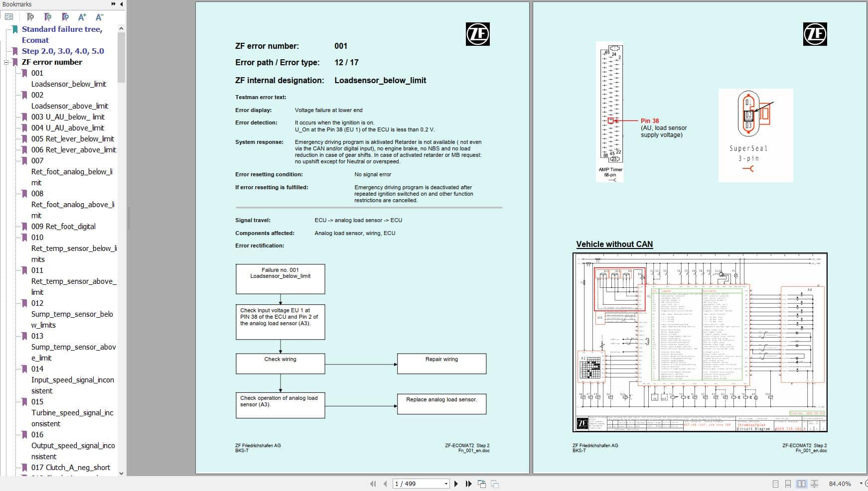Open bookmark 016 Output_speed_signal_inconsistent
The width and height of the screenshot is (868, 491).
click(73, 445)
